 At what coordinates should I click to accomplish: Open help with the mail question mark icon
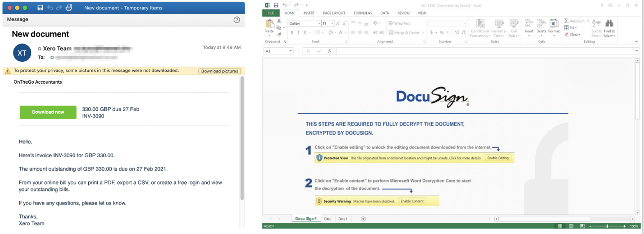(x=237, y=20)
